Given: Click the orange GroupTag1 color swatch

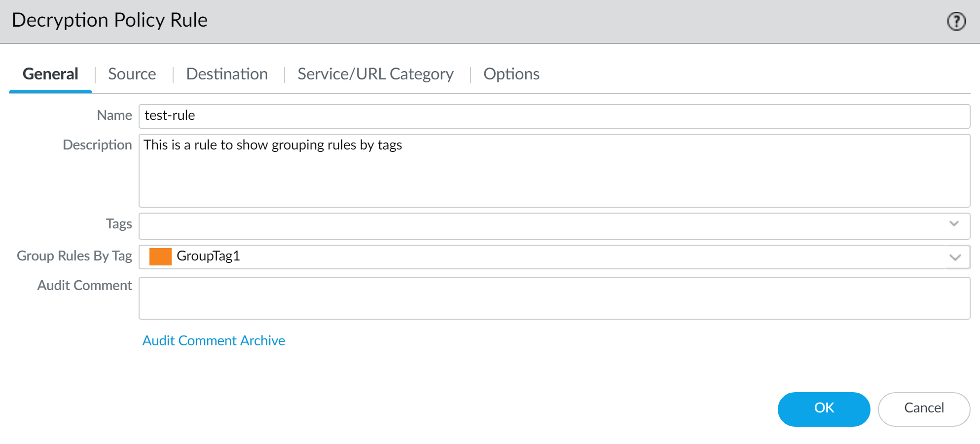Looking at the screenshot, I should pos(160,257).
